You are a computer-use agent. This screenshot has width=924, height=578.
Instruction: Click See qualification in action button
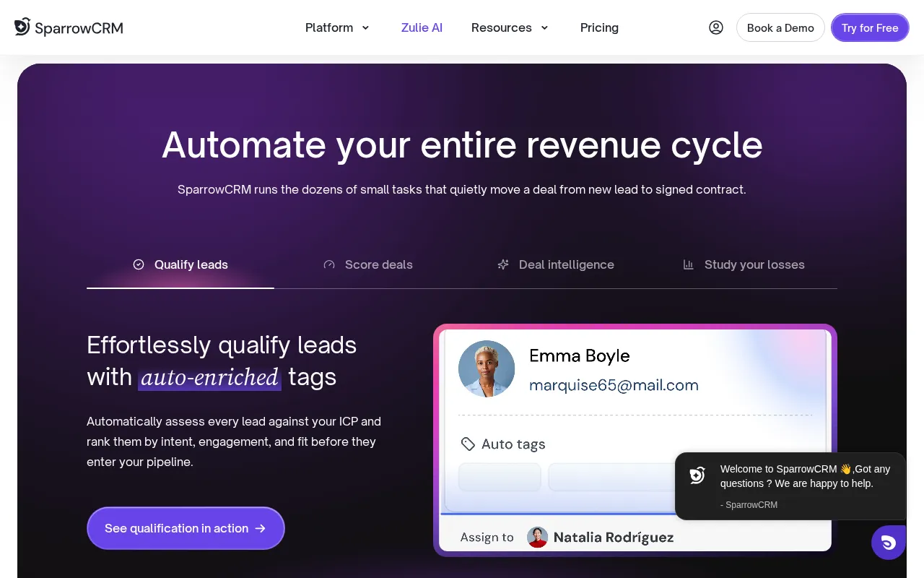click(x=186, y=528)
